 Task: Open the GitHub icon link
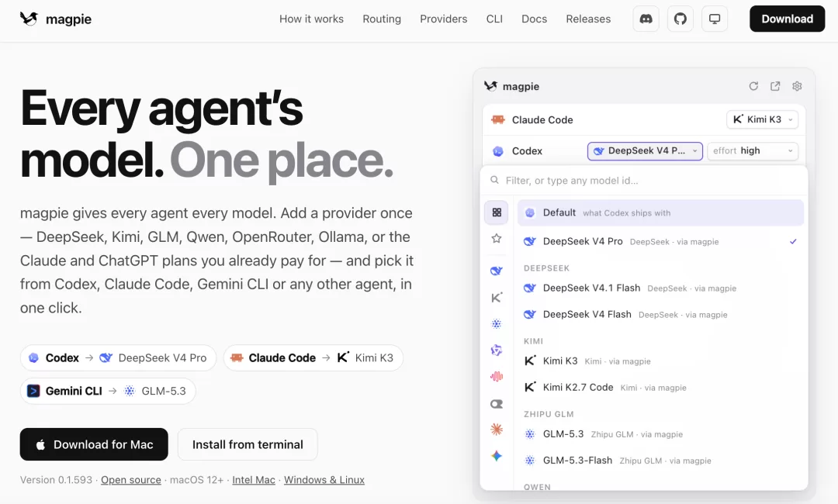680,19
